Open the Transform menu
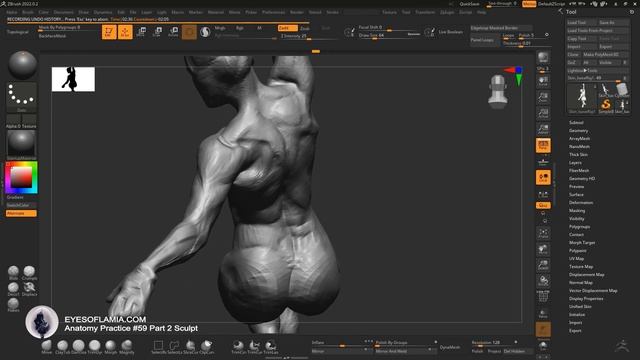 tap(425, 12)
